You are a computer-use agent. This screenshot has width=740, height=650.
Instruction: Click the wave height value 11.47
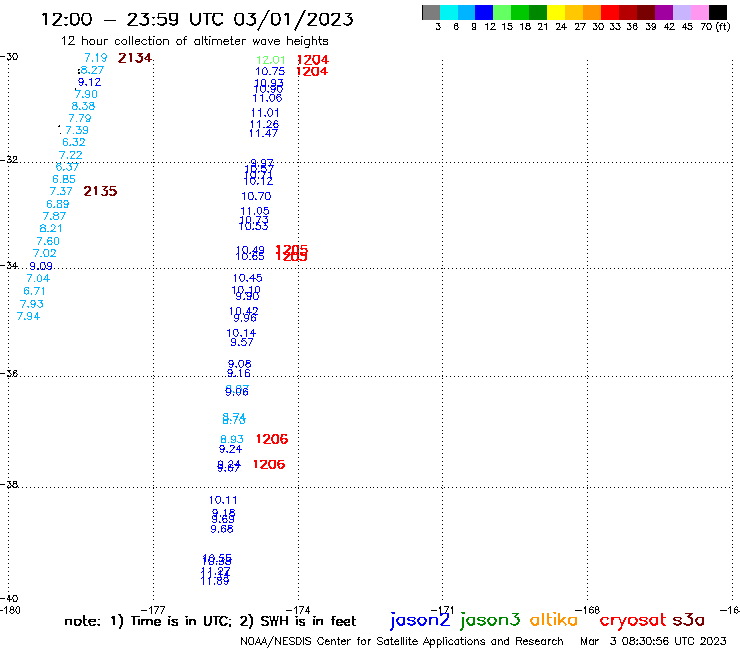pos(263,134)
